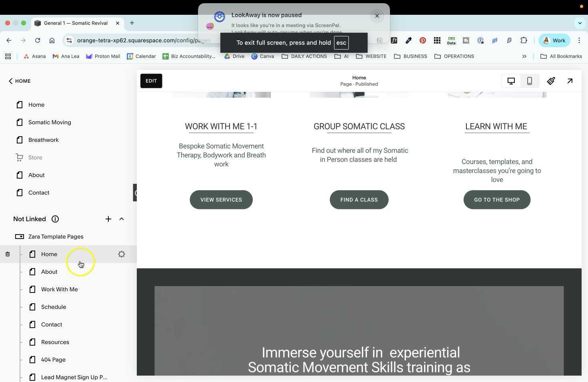588x382 pixels.
Task: Click GO TO THE SHOP button
Action: click(497, 199)
